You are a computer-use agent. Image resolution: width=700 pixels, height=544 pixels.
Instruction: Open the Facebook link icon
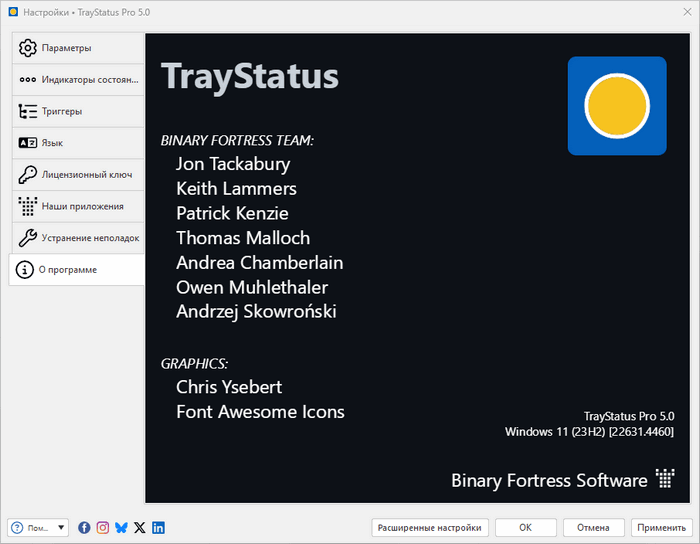coord(84,527)
